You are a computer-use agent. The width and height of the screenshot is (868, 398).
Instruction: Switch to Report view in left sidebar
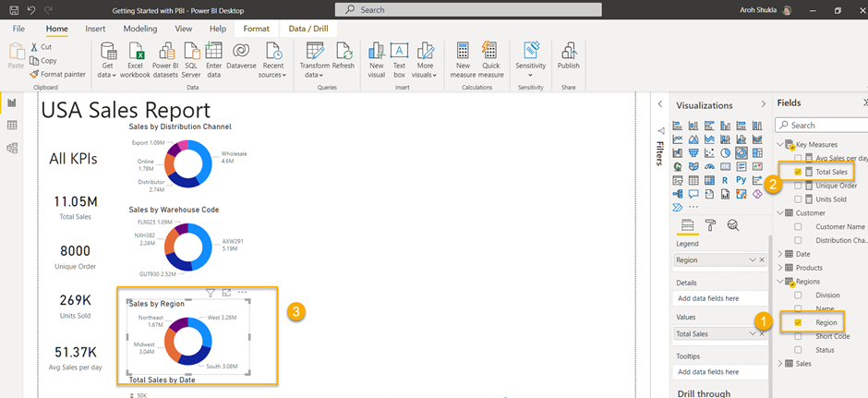[12, 103]
